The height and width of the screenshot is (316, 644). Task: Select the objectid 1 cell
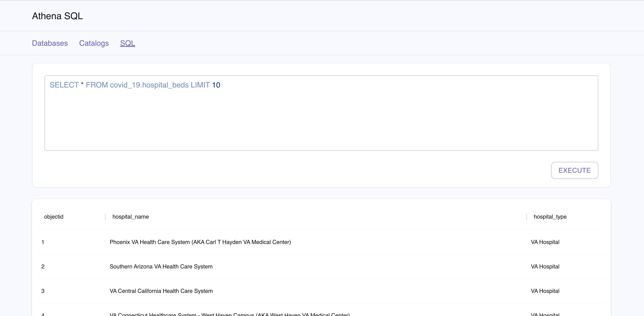[x=43, y=242]
